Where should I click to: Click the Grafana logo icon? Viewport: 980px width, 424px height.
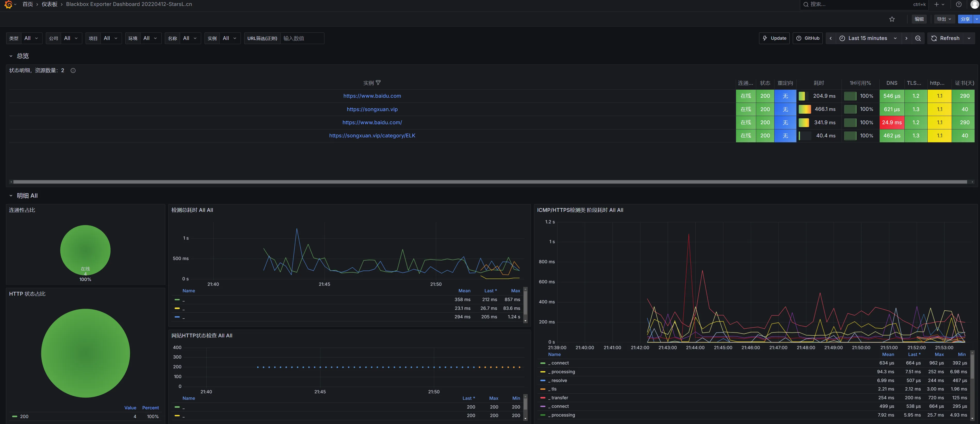(8, 4)
